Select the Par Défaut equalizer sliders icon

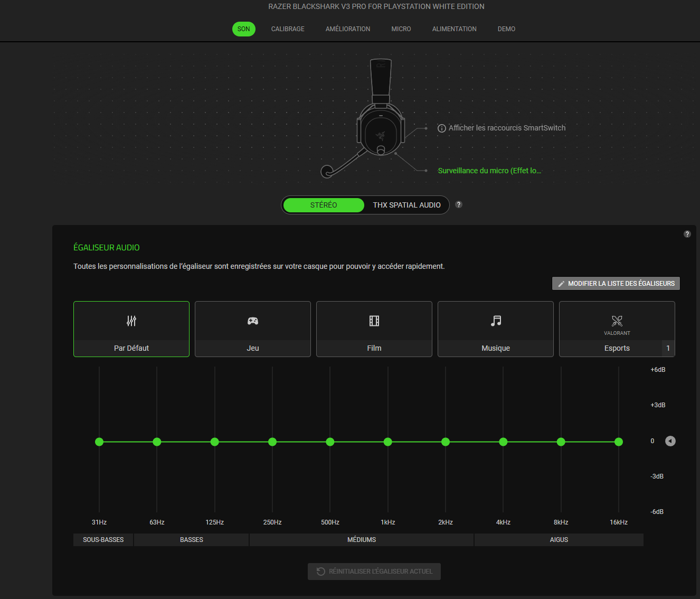coord(131,321)
